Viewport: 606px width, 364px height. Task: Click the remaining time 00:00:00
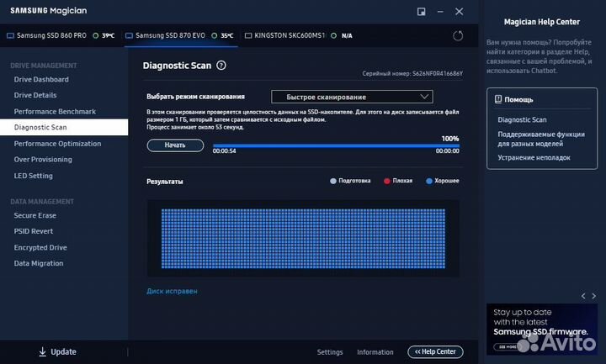448,151
